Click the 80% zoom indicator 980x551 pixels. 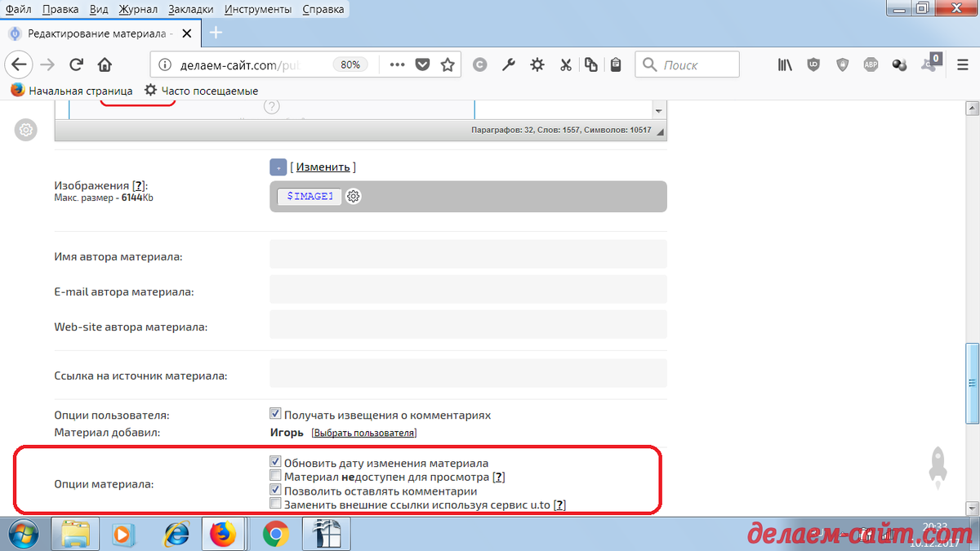350,64
